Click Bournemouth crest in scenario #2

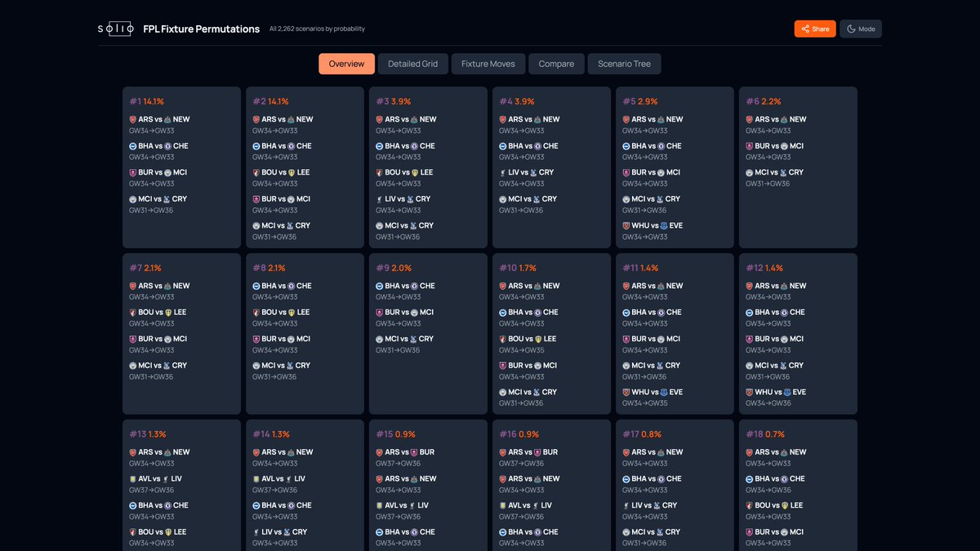[256, 172]
